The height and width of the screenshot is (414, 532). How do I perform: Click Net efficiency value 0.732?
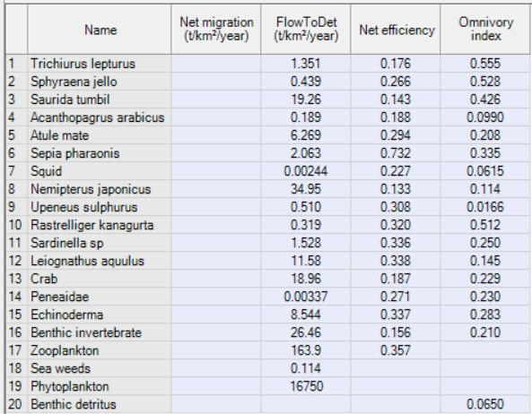tap(396, 153)
